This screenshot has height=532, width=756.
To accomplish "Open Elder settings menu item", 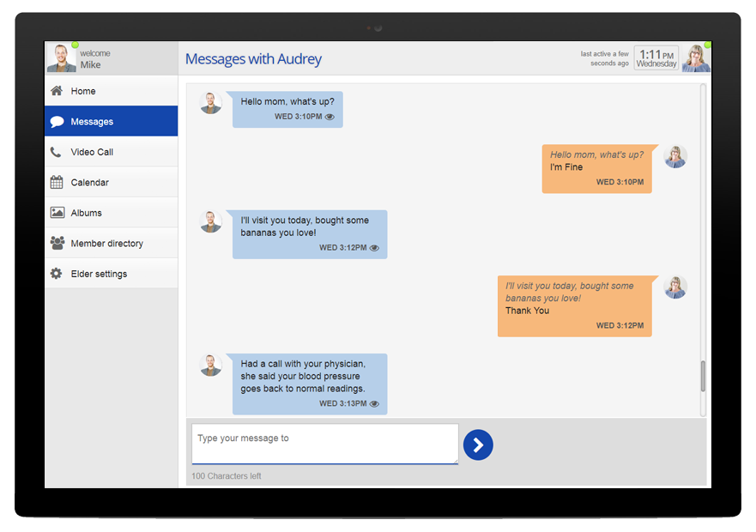I will click(x=112, y=273).
